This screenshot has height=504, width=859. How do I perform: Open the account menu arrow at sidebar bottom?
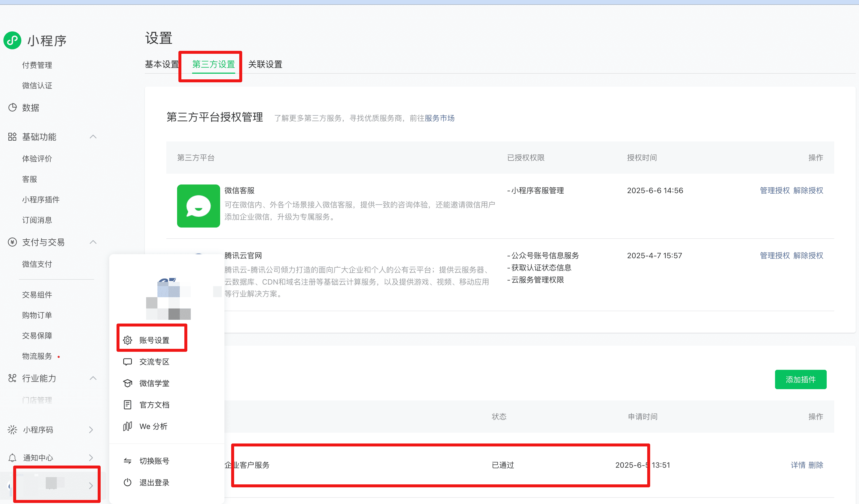pos(91,486)
